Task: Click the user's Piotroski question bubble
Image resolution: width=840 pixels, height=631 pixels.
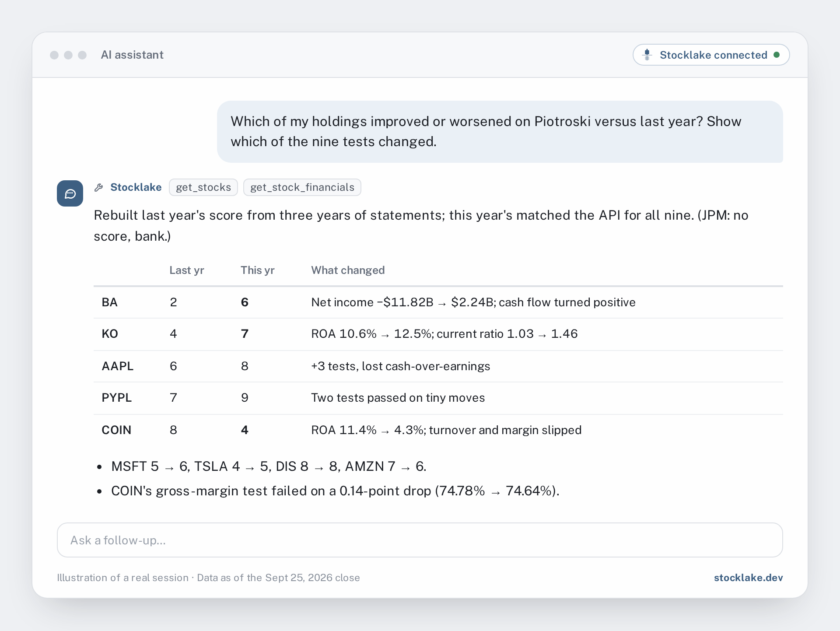Action: [500, 132]
